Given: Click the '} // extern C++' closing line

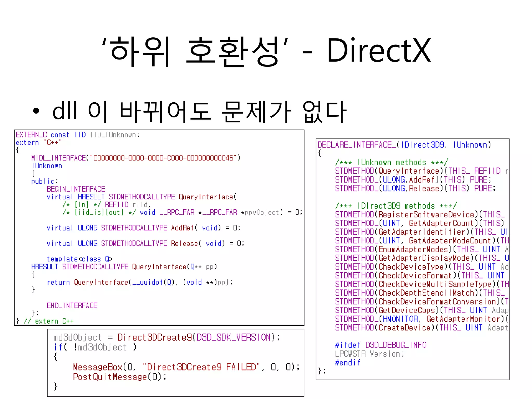Looking at the screenshot, I should point(45,321).
